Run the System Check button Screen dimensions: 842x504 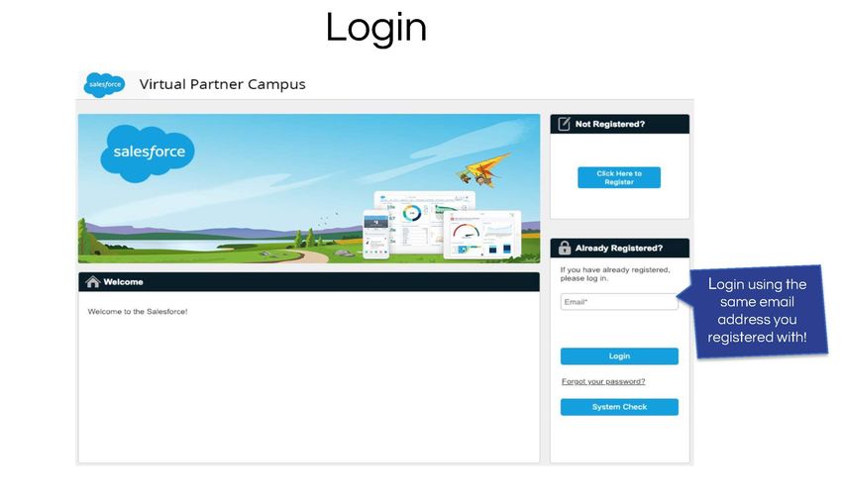pos(619,407)
